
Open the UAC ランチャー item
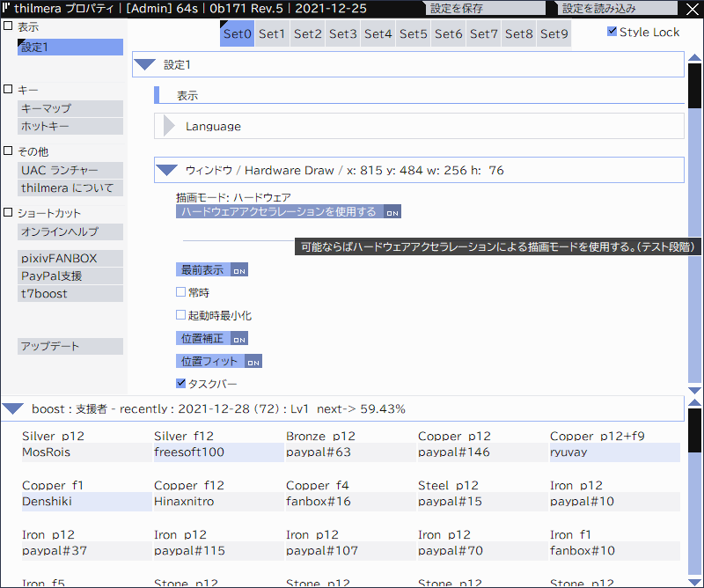70,170
